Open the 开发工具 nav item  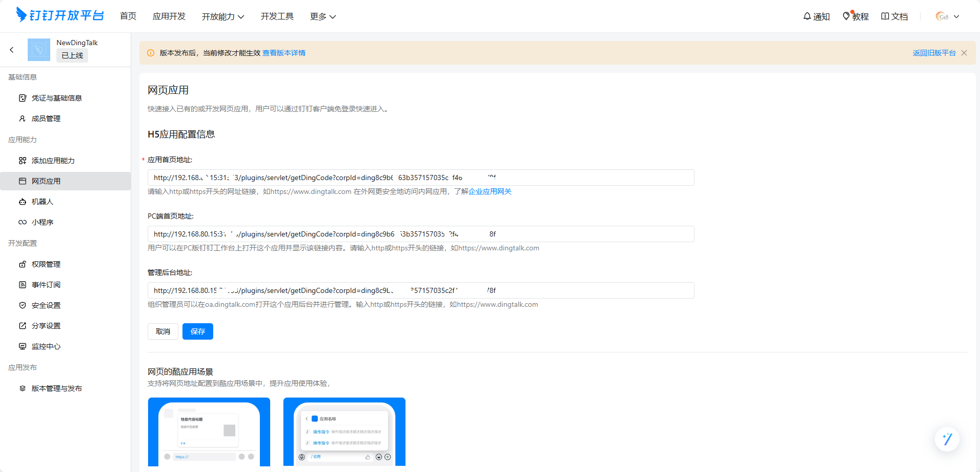coord(277,16)
